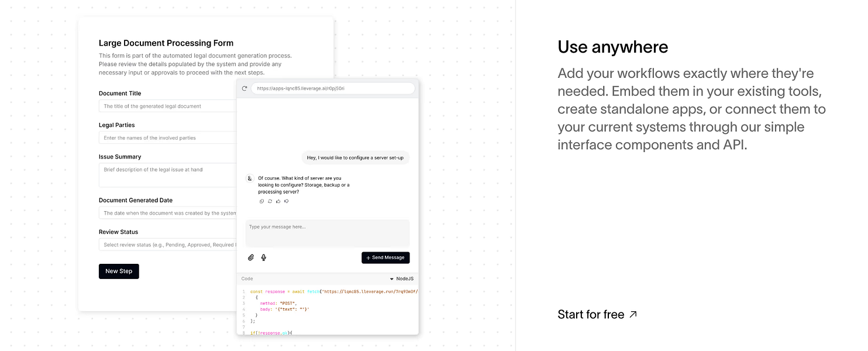Start voice input with microphone icon
868x351 pixels.
(264, 257)
